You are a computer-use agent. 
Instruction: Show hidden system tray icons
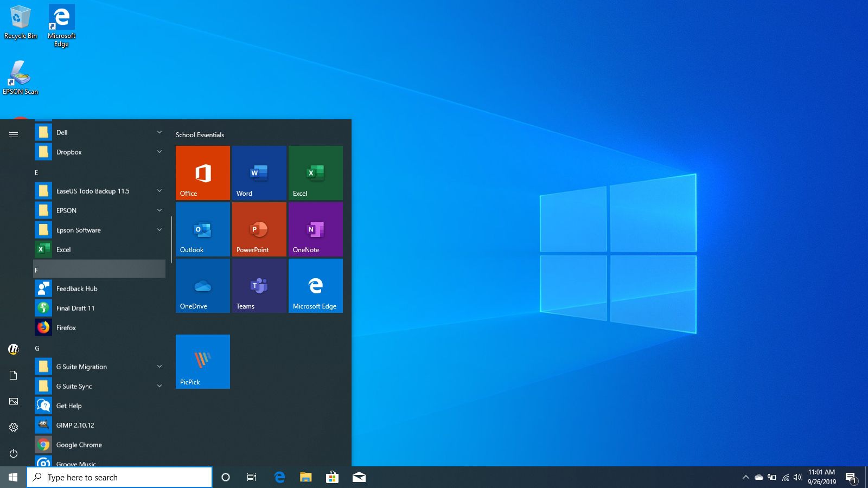(x=746, y=477)
